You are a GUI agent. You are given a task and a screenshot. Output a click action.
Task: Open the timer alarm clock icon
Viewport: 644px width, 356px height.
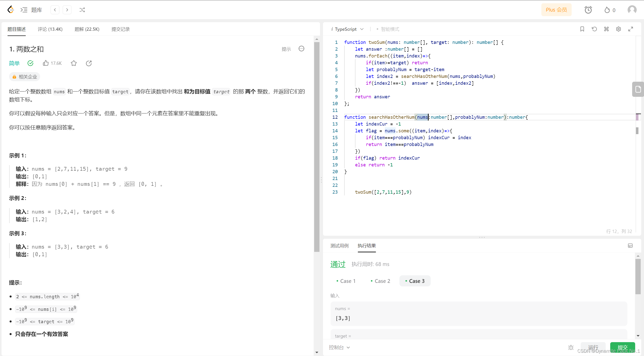pos(588,10)
